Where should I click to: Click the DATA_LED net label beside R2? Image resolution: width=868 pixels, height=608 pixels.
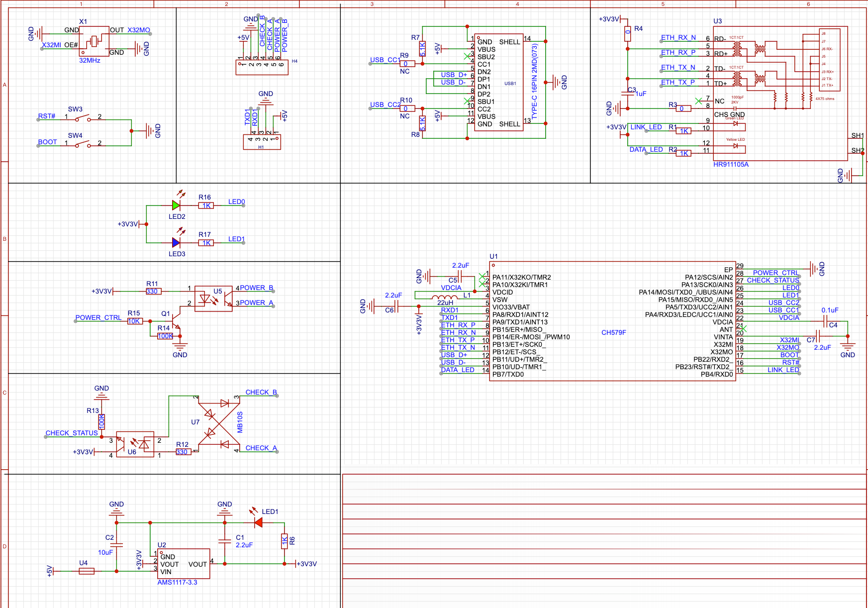(646, 149)
